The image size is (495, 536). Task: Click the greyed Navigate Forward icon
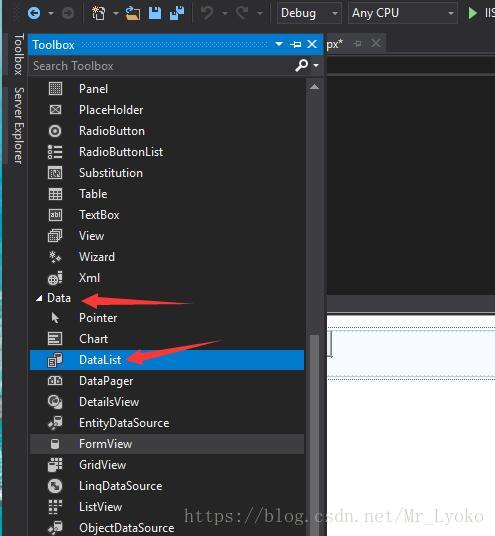pos(68,13)
